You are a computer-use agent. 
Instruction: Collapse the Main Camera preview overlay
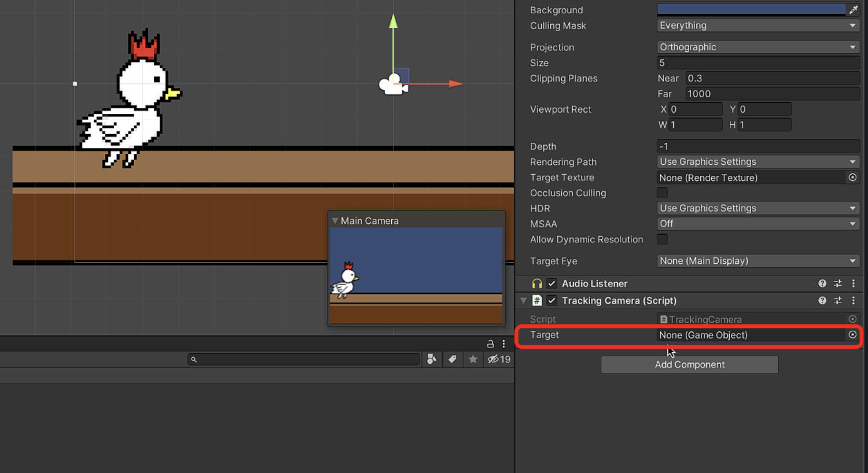(335, 221)
